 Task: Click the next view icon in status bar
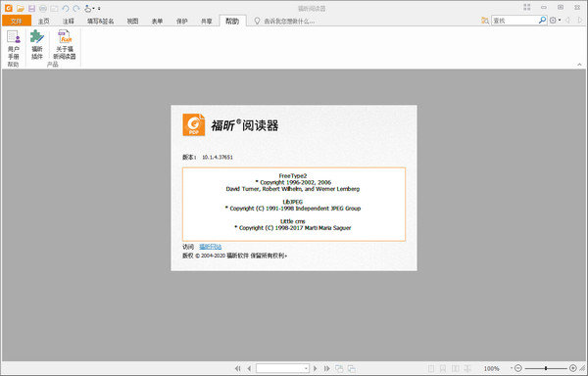click(x=352, y=368)
